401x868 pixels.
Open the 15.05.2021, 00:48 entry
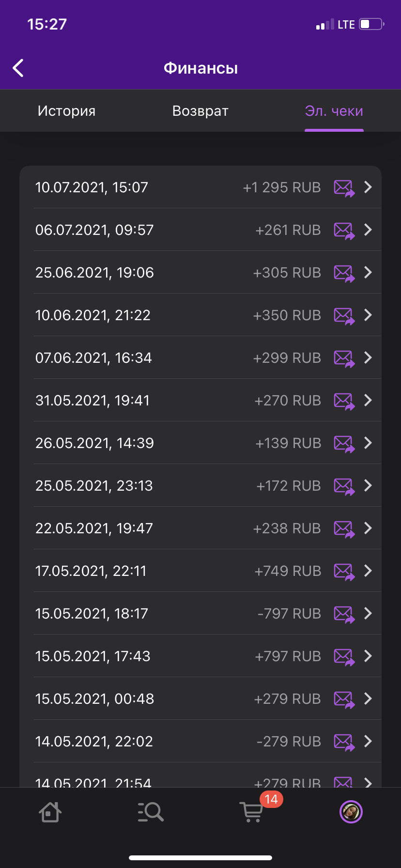coord(200,699)
